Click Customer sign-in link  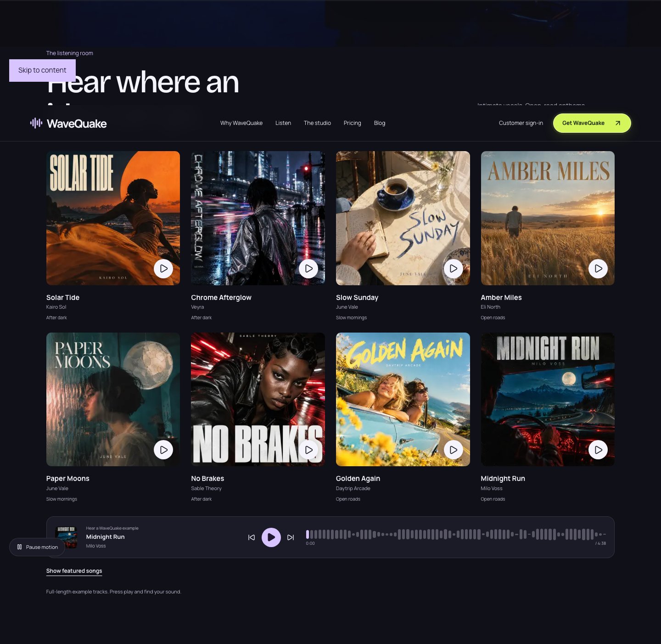[x=521, y=123]
